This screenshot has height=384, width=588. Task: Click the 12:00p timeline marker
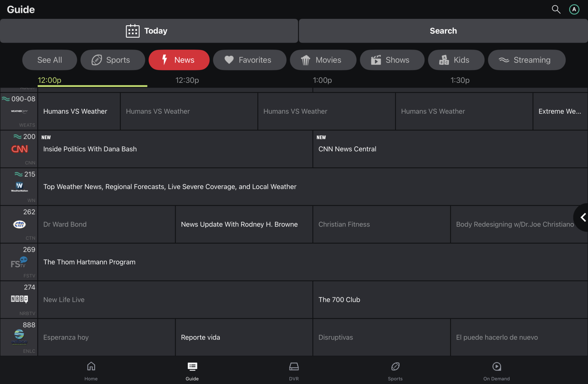(x=50, y=80)
